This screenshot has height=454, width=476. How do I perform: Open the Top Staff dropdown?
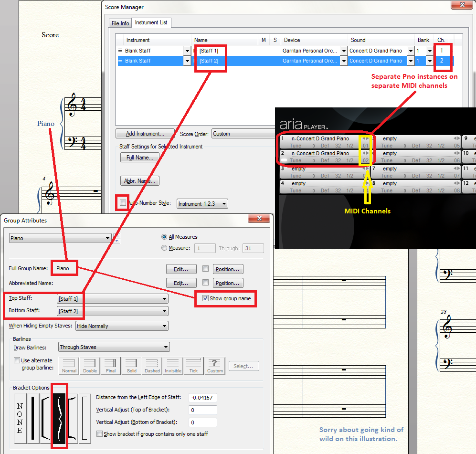(x=112, y=299)
